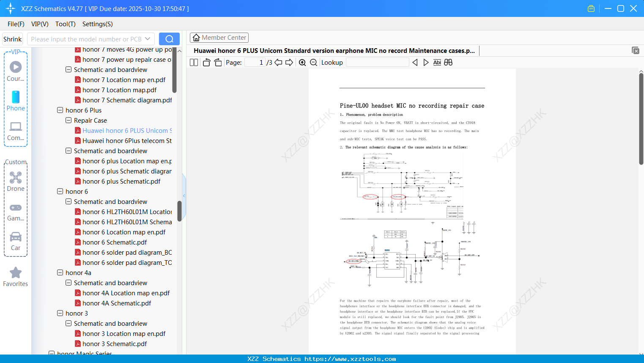This screenshot has width=644, height=363.
Task: Open the Course category in sidebar
Action: click(16, 71)
